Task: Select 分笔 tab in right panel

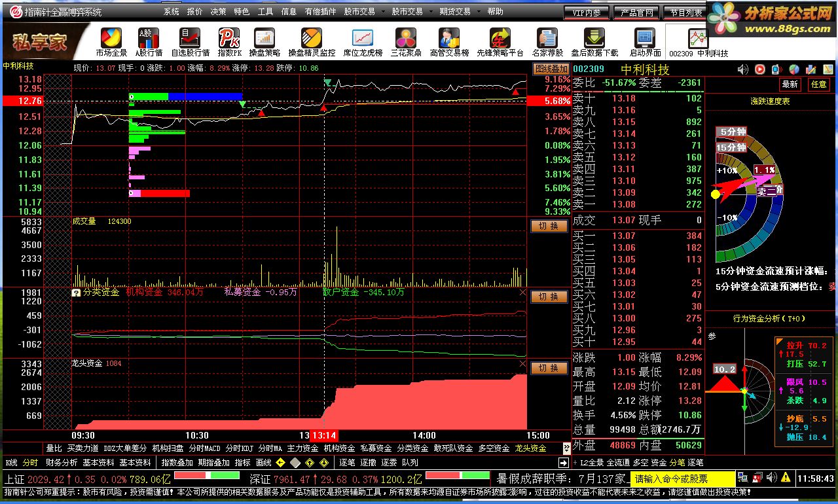Action: coord(677,463)
